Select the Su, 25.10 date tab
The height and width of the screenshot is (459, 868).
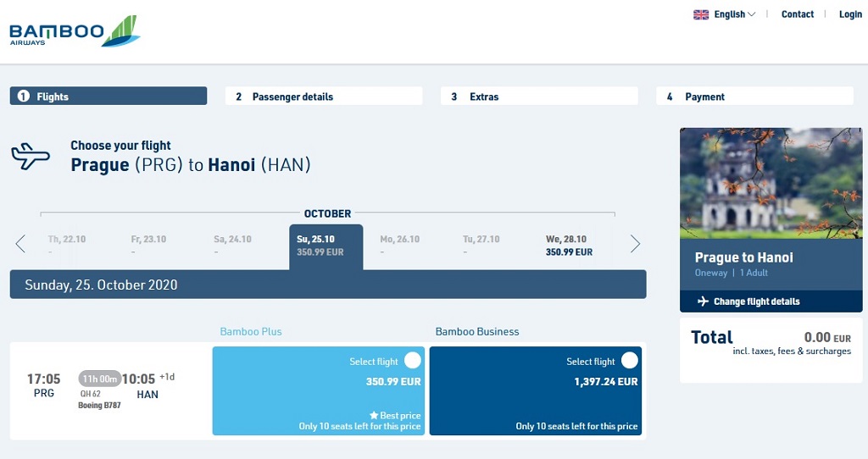(x=326, y=246)
